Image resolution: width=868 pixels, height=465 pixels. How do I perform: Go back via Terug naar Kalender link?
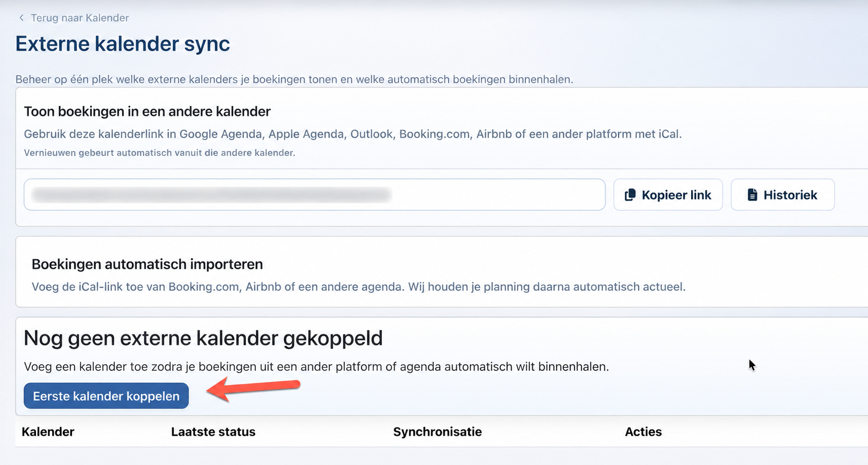pos(80,18)
